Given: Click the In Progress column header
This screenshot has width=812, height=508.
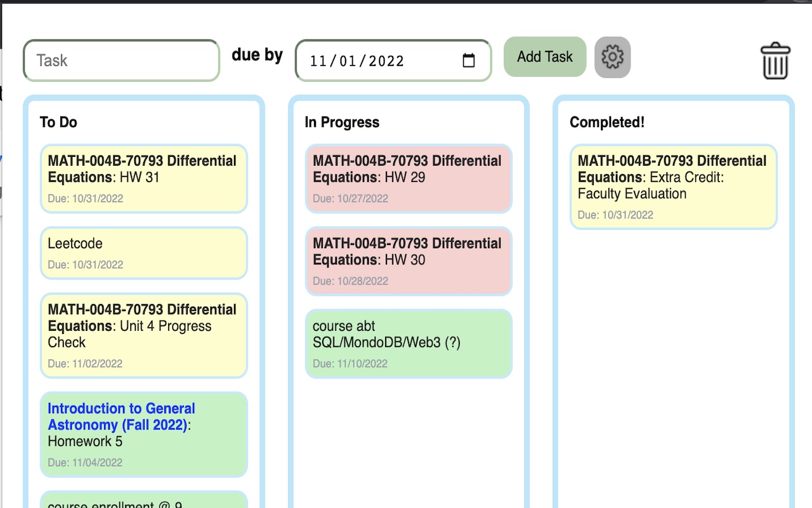Looking at the screenshot, I should (342, 122).
